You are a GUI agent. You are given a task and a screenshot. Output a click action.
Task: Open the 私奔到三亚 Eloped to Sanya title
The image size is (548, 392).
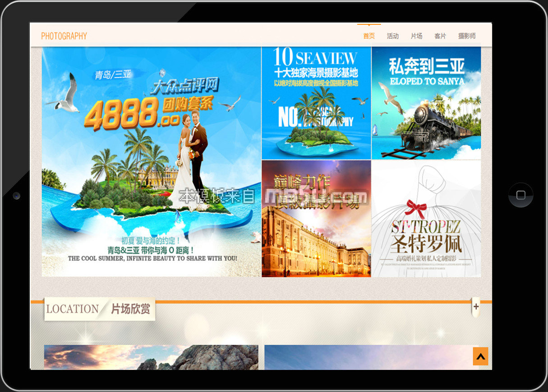[426, 72]
